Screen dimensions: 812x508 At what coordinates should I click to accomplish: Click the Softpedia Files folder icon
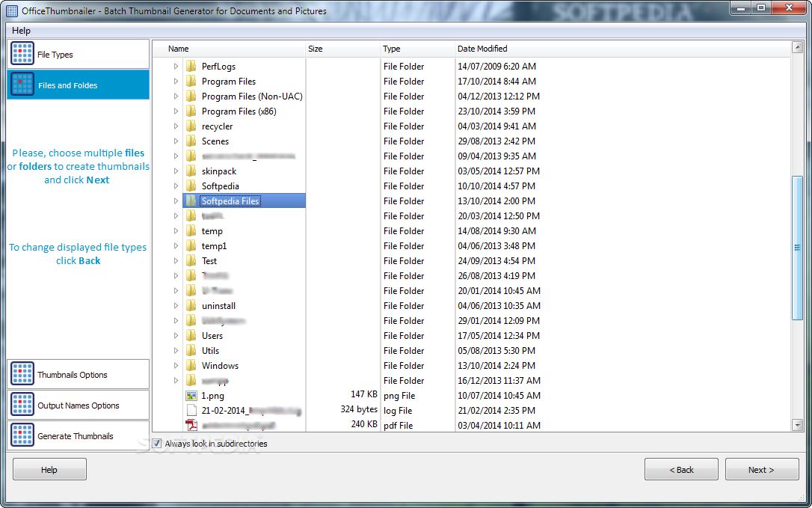coord(191,201)
